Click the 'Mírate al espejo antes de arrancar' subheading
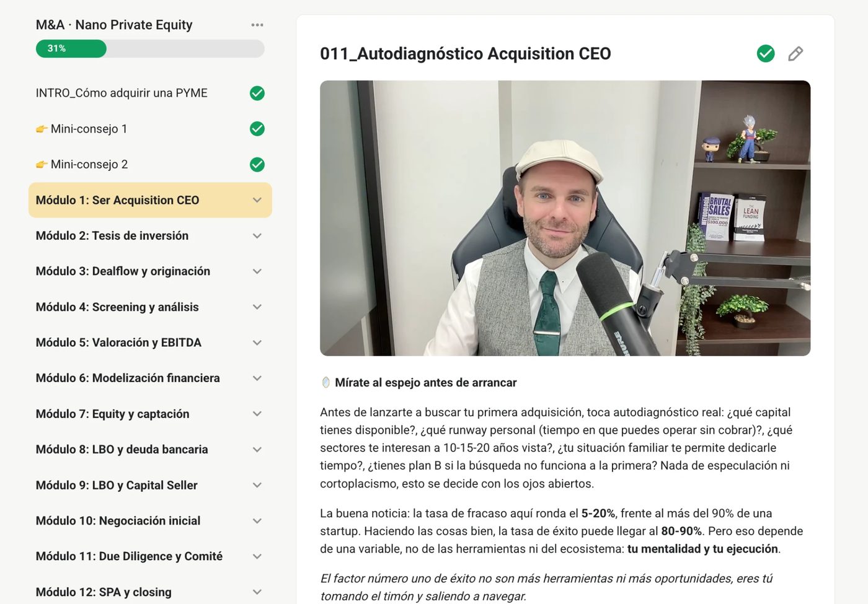 (425, 383)
